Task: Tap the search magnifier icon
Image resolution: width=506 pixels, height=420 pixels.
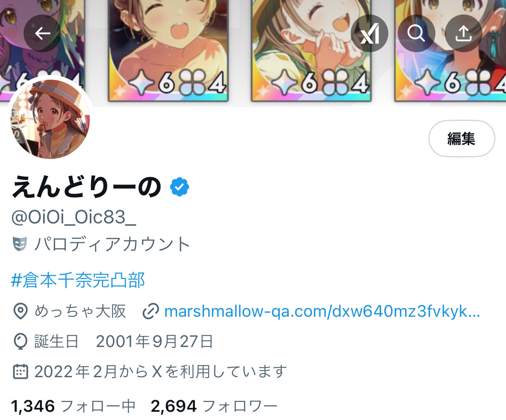Action: [x=417, y=33]
